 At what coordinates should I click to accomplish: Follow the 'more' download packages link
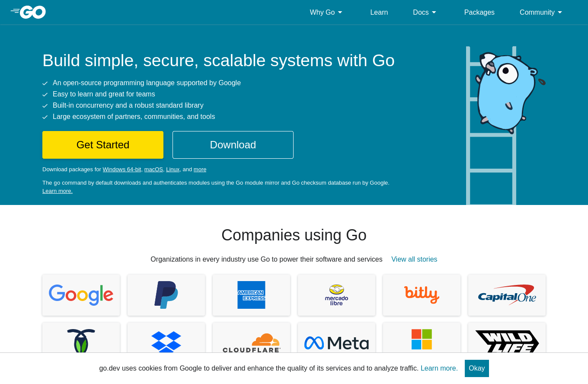coord(200,170)
